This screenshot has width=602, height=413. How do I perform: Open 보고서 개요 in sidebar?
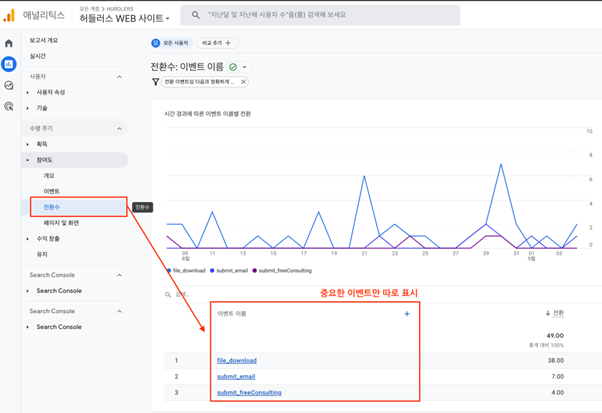coord(44,40)
